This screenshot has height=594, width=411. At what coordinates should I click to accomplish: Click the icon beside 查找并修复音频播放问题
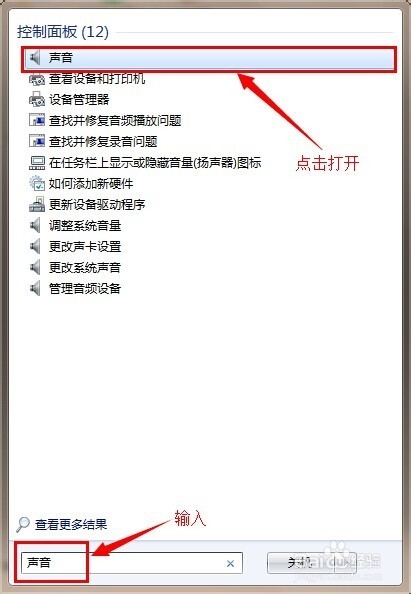37,121
